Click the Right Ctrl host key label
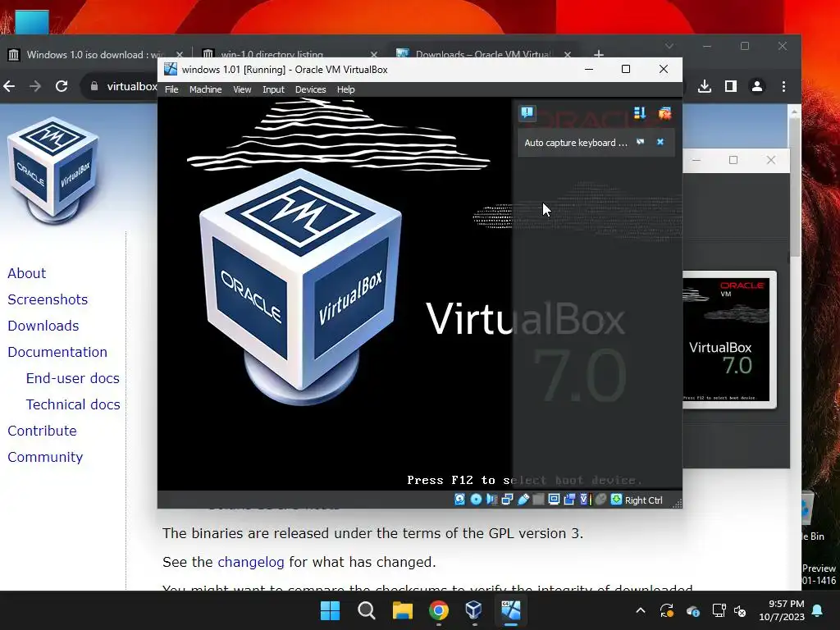 coord(643,500)
